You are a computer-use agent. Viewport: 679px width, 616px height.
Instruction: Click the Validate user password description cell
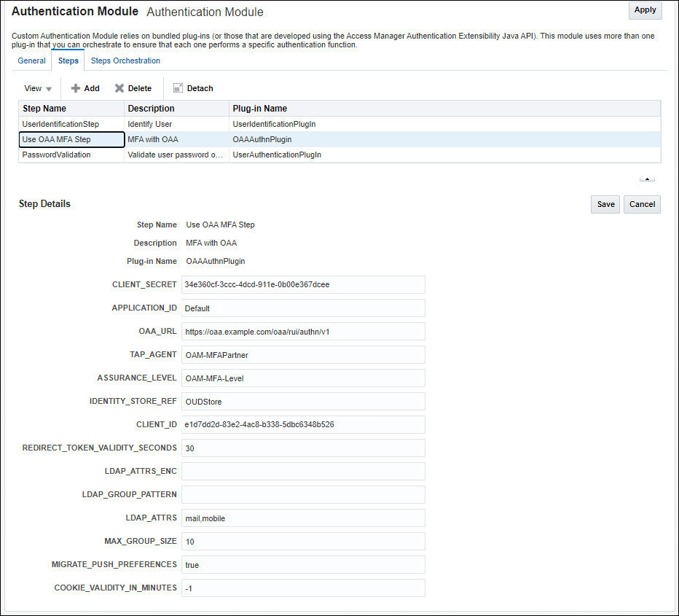point(177,155)
